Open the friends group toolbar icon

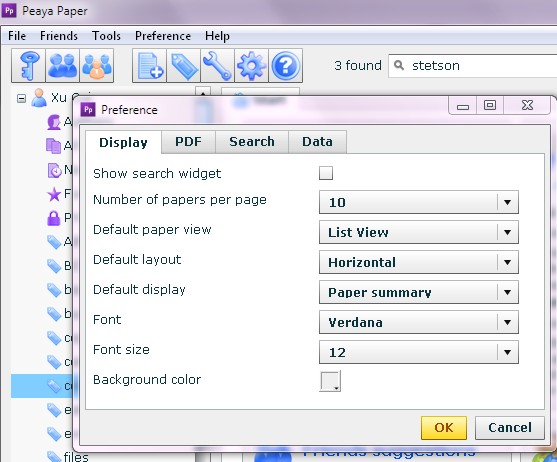pos(63,66)
